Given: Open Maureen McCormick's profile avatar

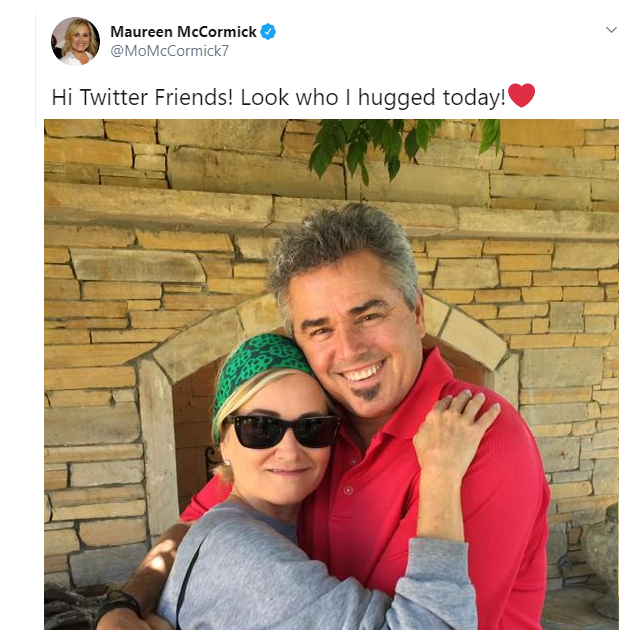Looking at the screenshot, I should tap(75, 41).
